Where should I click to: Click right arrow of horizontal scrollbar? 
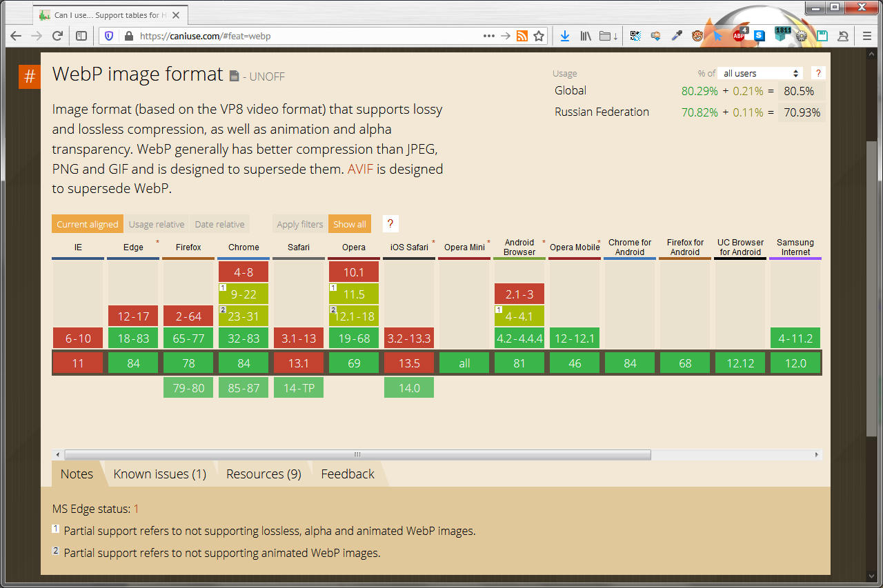point(817,455)
